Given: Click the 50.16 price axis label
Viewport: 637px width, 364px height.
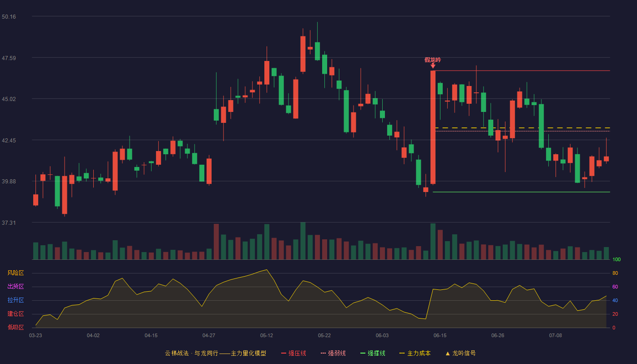Looking at the screenshot, I should 9,17.
